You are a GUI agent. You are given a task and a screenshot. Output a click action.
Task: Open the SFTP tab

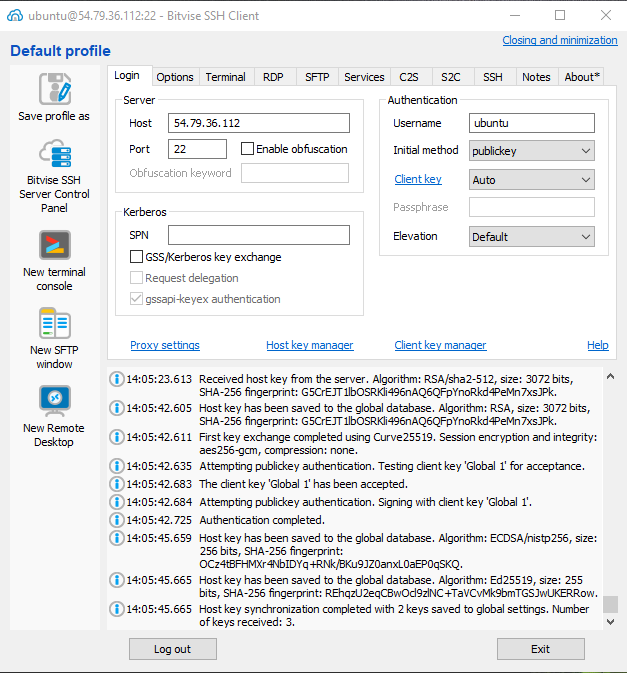[317, 77]
